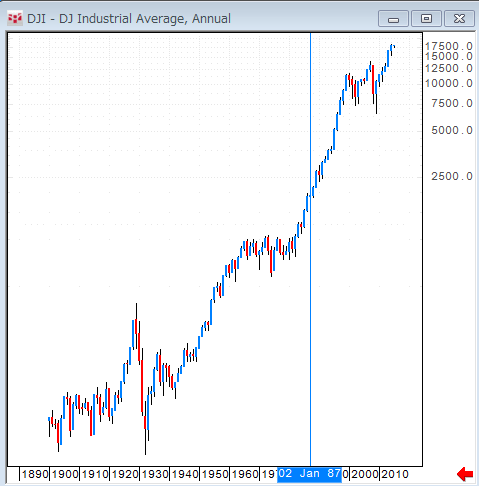Viewport: 479px width, 486px height.
Task: Click the 1960 label on time axis
Action: [x=245, y=474]
